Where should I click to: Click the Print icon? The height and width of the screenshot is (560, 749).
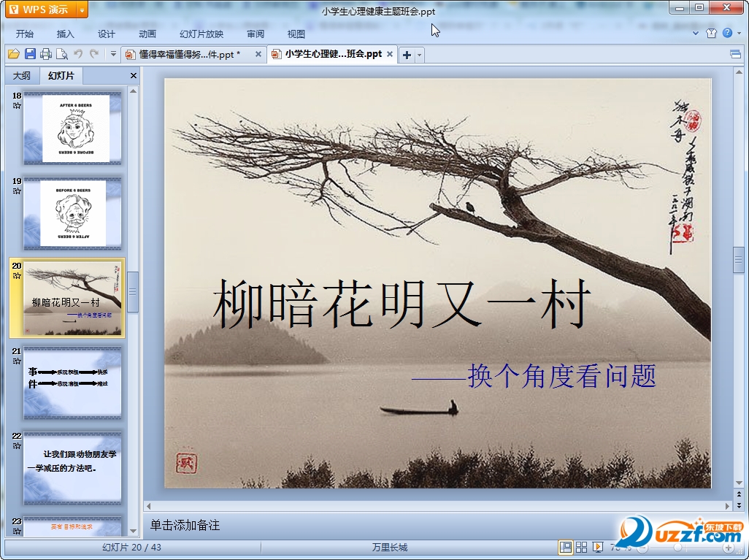[46, 54]
